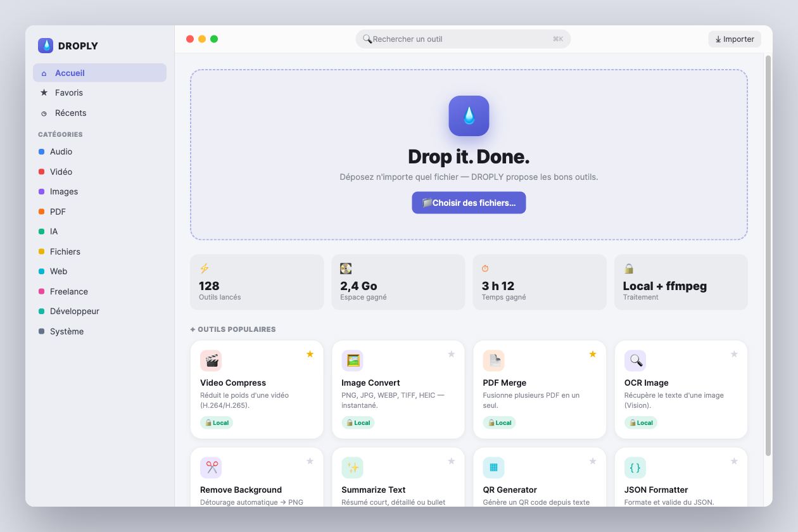Click the Local badge on Image Convert

(358, 422)
